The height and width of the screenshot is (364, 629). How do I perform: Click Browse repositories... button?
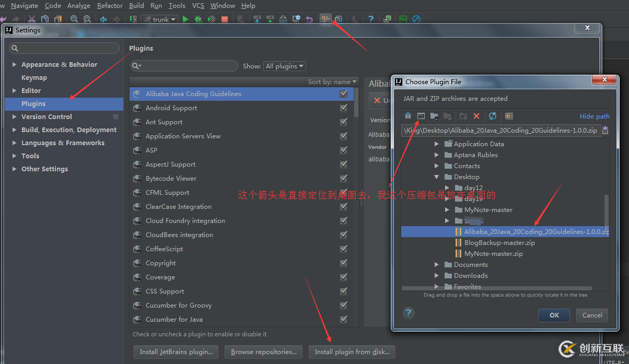264,352
